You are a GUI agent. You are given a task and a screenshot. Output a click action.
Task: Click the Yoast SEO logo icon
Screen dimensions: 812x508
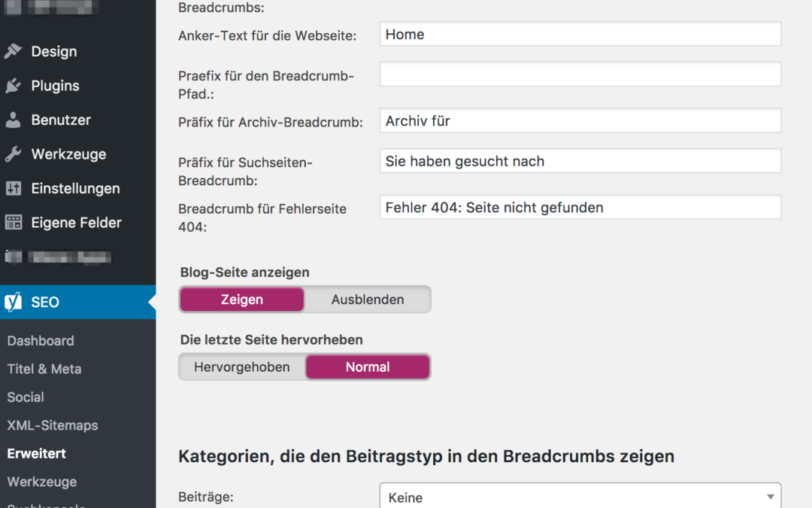point(14,302)
